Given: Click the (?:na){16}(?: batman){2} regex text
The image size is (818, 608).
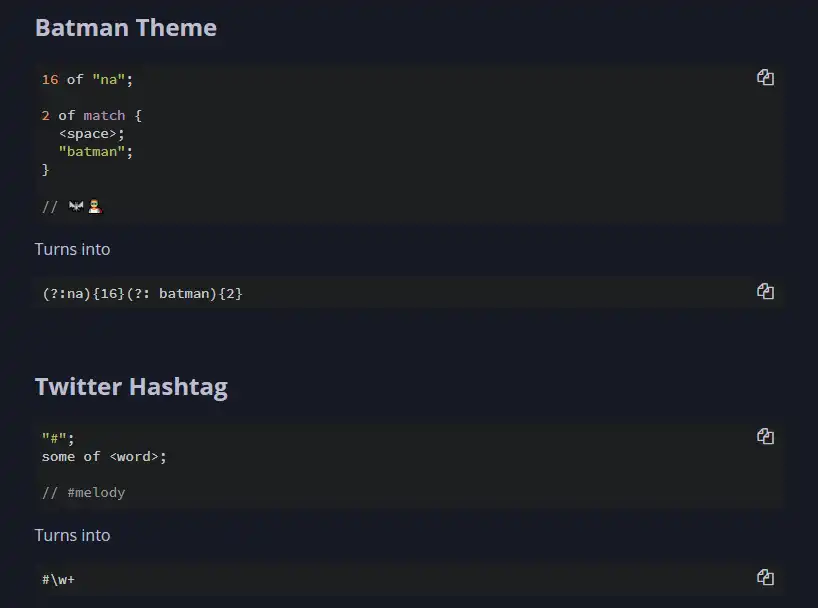Looking at the screenshot, I should point(142,293).
